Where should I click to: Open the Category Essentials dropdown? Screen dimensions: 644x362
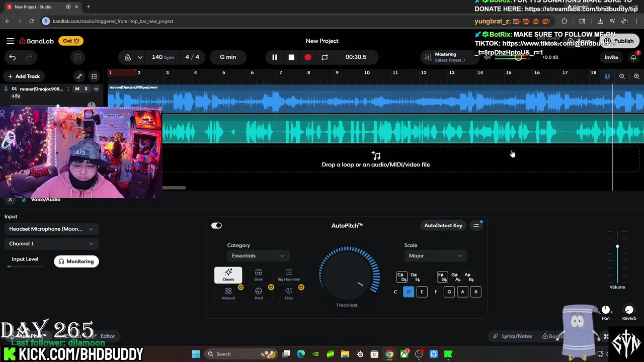pos(258,256)
